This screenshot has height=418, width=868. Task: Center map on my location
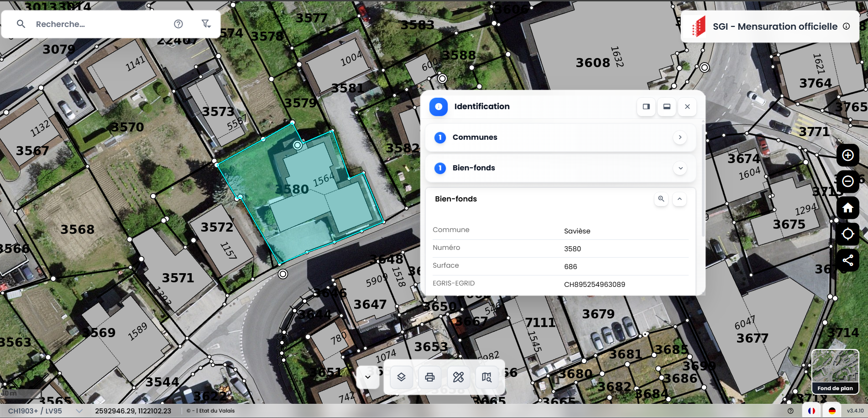point(847,234)
